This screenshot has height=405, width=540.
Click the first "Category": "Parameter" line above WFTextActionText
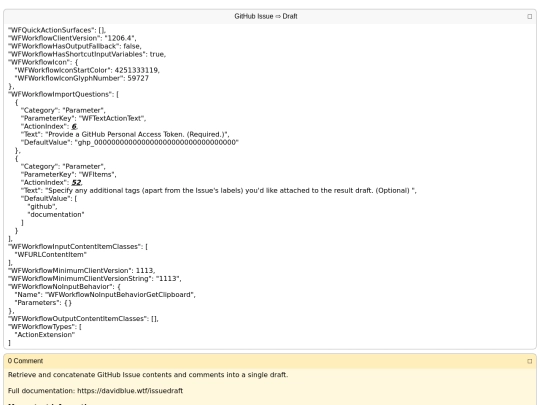(x=63, y=110)
